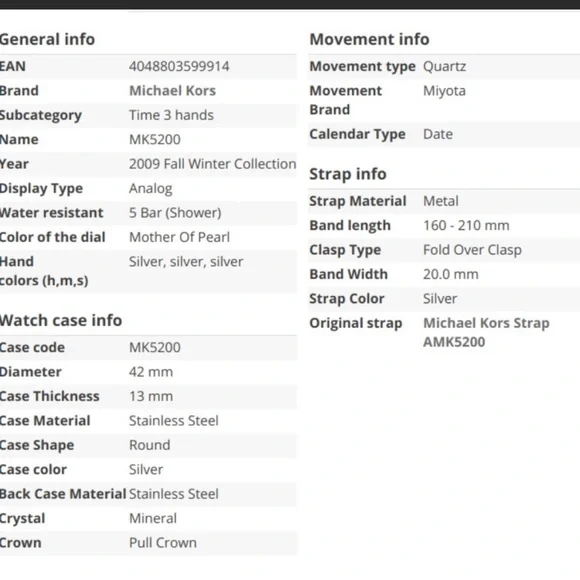Select the Case code MK5200 value
Viewport: 580px width, 580px height.
(x=155, y=348)
